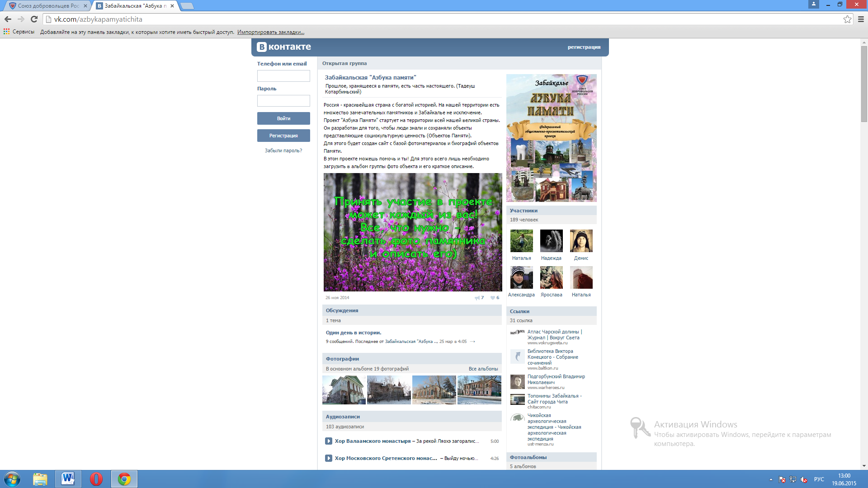The width and height of the screenshot is (868, 488).
Task: Click the VKontakte logo
Action: [284, 47]
